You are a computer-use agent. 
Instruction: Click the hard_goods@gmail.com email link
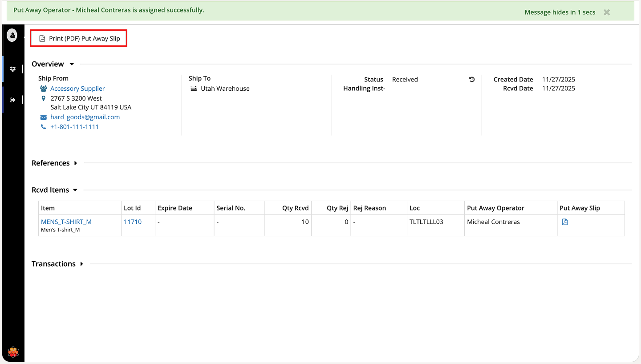point(85,117)
